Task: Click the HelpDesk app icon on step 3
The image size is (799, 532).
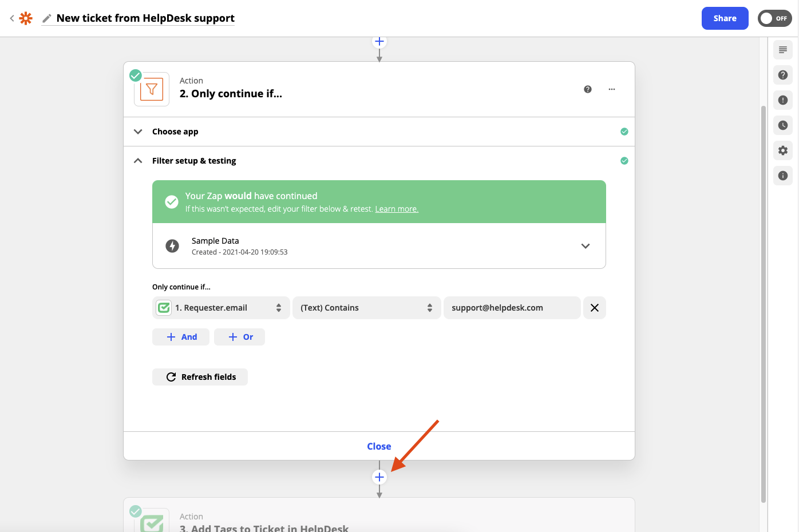Action: tap(152, 521)
